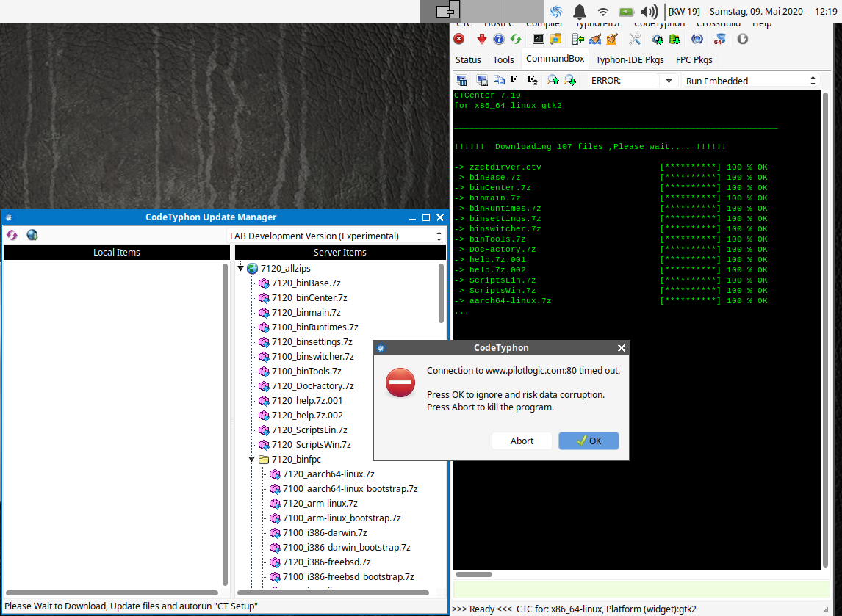Click the globe download icon in Update Manager

(32, 235)
